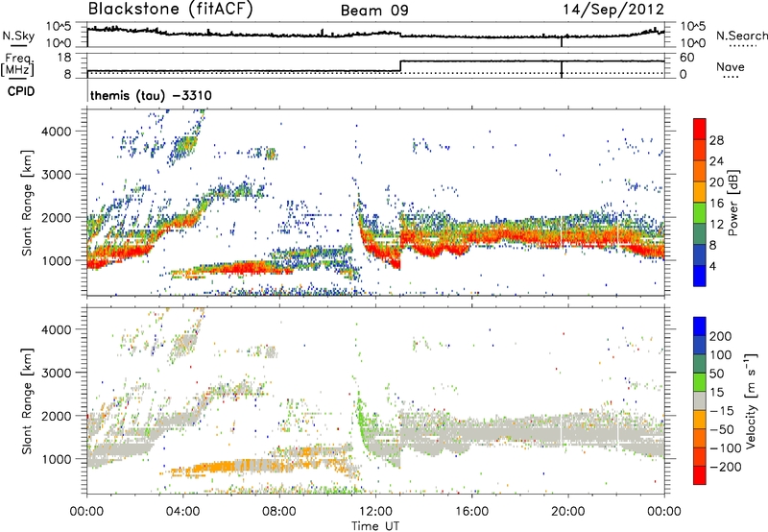Viewport: 768px width, 532px height.
Task: Click the orange velocity band near 06:00 UT
Action: point(215,467)
